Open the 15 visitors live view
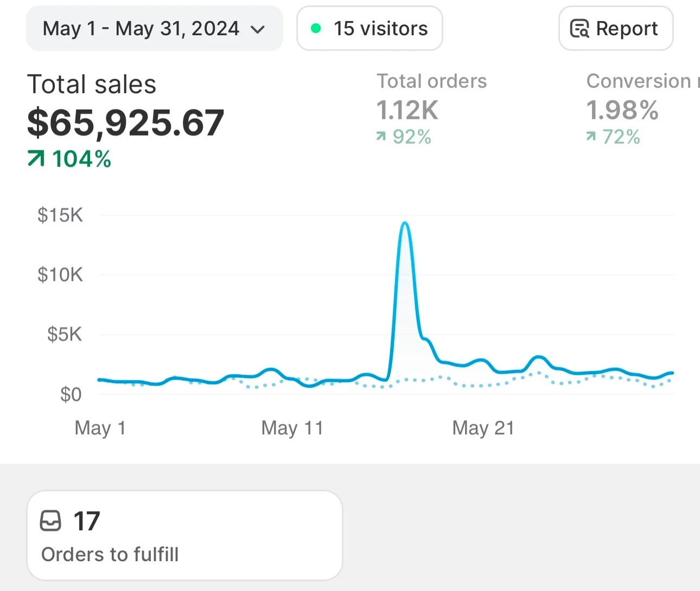This screenshot has height=591, width=700. point(380,29)
